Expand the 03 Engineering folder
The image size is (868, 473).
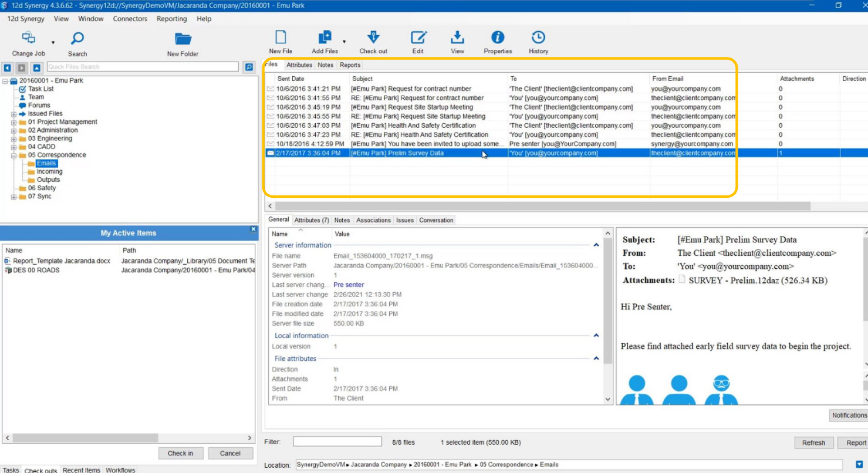pos(14,138)
